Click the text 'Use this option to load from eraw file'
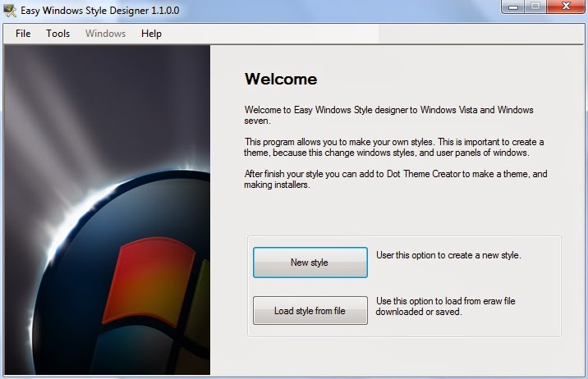 (x=445, y=301)
